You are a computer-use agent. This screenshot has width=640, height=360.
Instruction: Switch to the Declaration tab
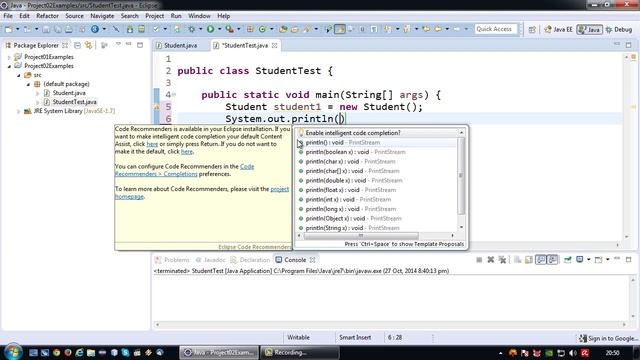[x=250, y=260]
